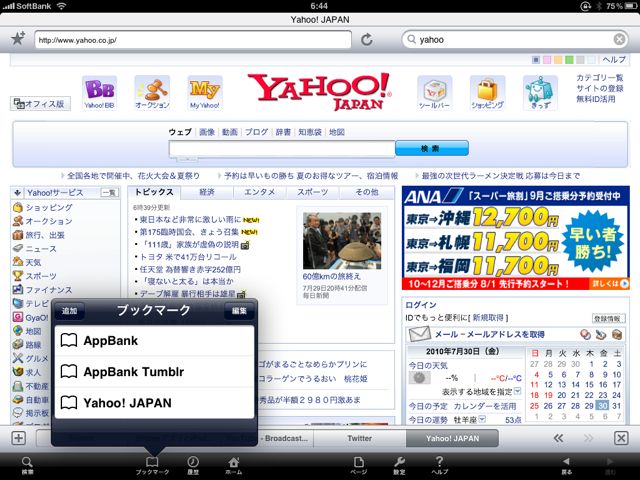Pick the orange theme color swatch
This screenshot has height=480, width=640.
(558, 60)
